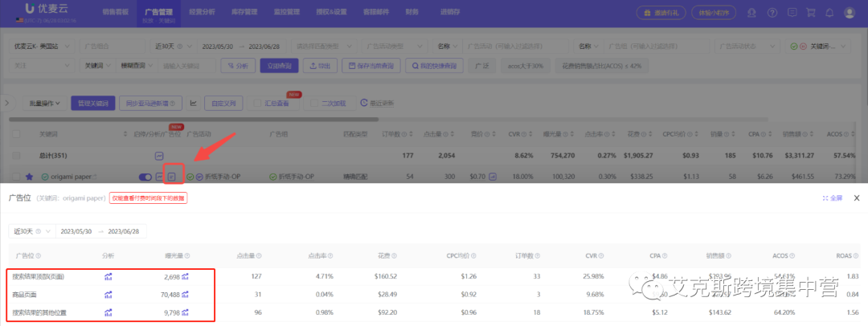Check the 总计(351) row checkbox
Screen dimensions: 868x326
tap(17, 156)
